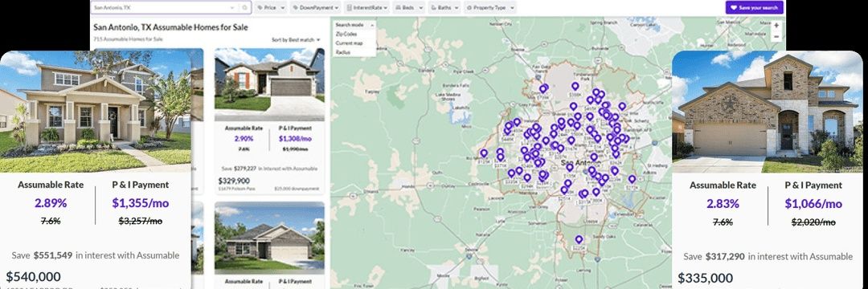Click the map pin labeled $125K
This screenshot has width=868, height=289.
coord(484,153)
